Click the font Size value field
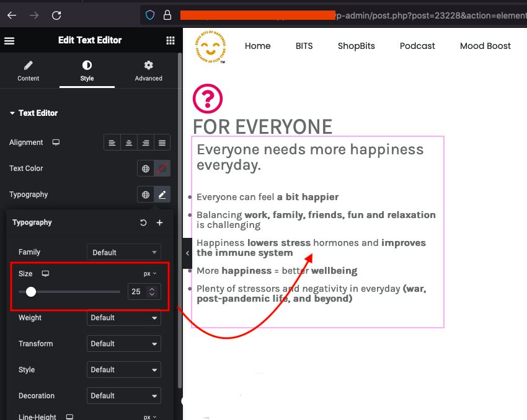This screenshot has width=527, height=420. pyautogui.click(x=138, y=291)
